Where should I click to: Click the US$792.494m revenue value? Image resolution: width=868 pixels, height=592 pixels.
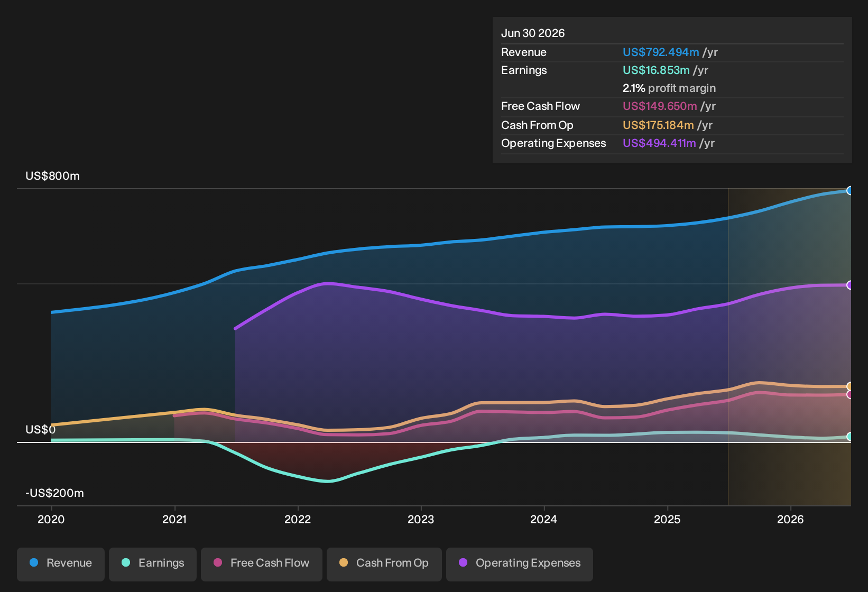pos(661,52)
